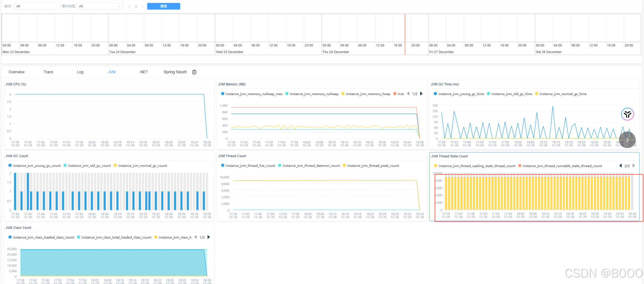Click the blue search button
Screen dimensions: 644x284
pos(164,6)
